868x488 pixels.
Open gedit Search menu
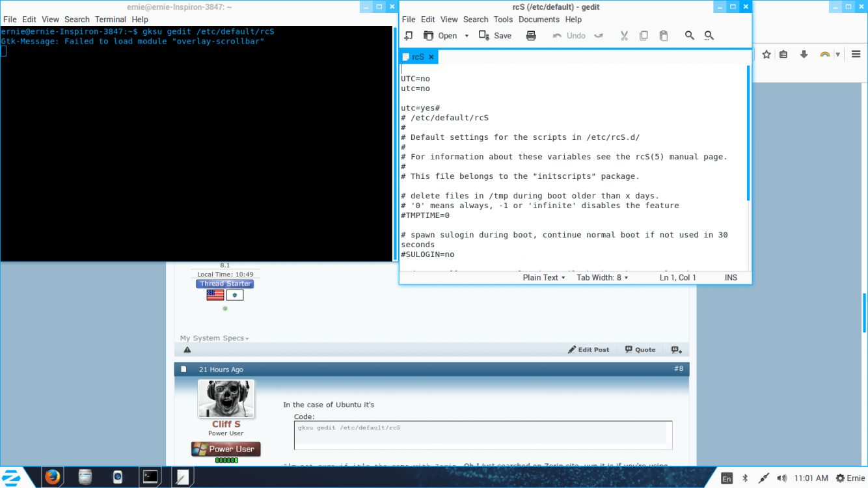click(476, 20)
